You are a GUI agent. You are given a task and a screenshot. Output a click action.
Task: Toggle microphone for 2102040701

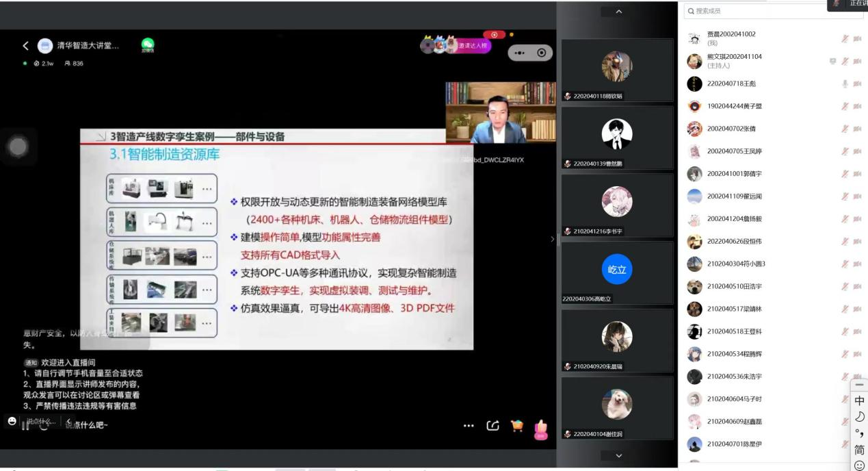point(845,444)
